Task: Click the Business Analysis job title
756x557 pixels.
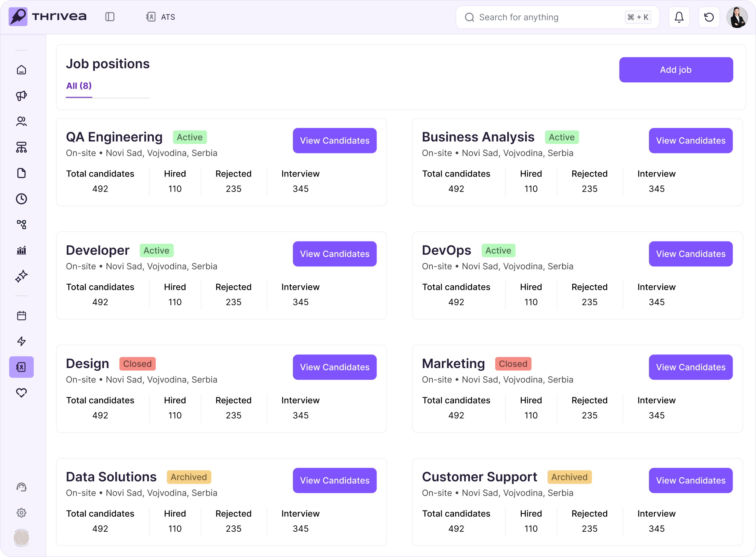Action: tap(478, 137)
